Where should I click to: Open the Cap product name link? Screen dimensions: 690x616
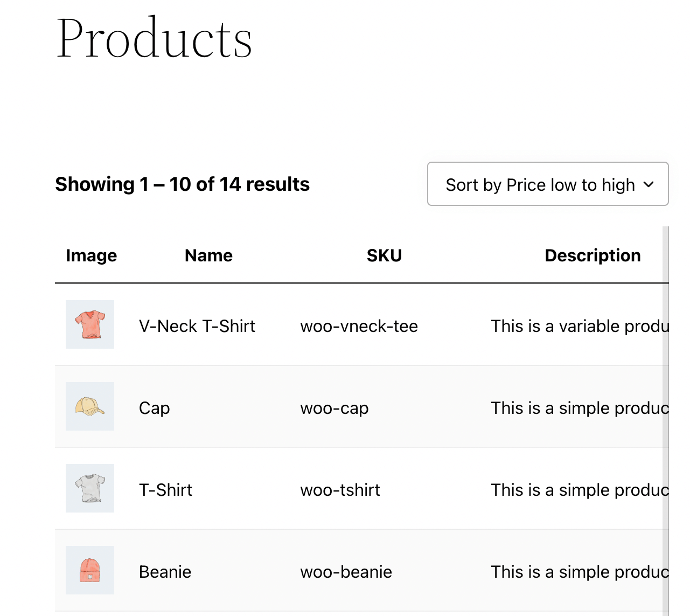pyautogui.click(x=154, y=408)
